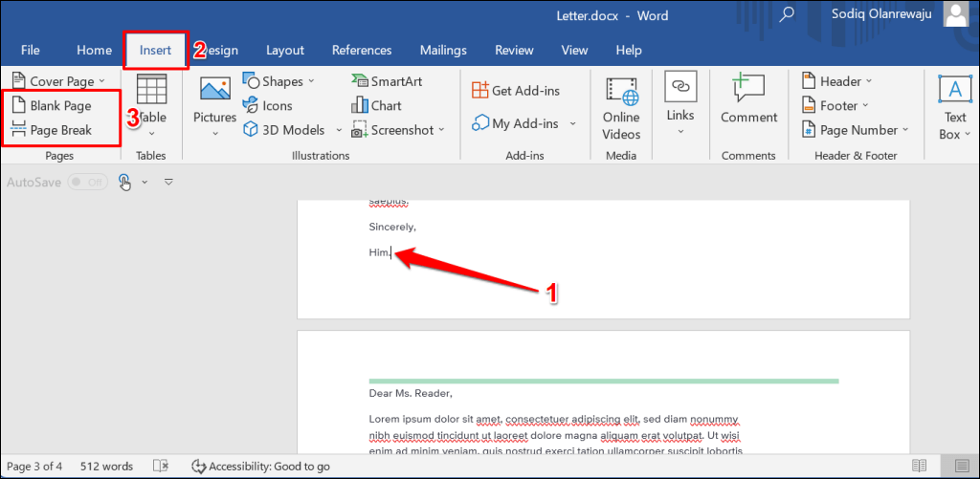980x479 pixels.
Task: Open the References tab
Action: [x=363, y=50]
